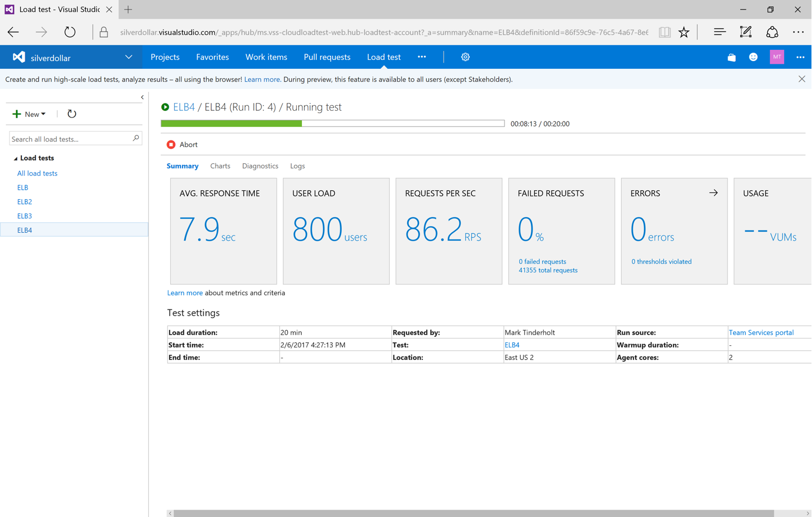Click the test run progress bar

click(x=333, y=124)
